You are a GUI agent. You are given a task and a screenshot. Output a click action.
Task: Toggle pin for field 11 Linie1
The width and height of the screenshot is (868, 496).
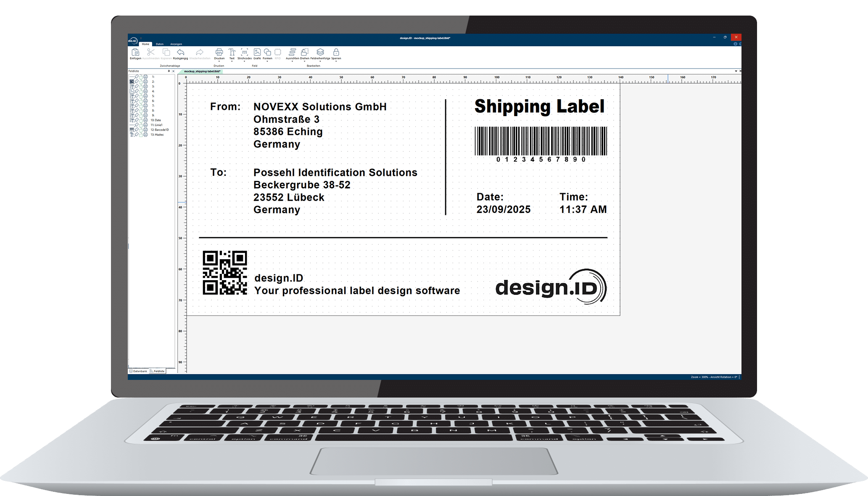(136, 125)
